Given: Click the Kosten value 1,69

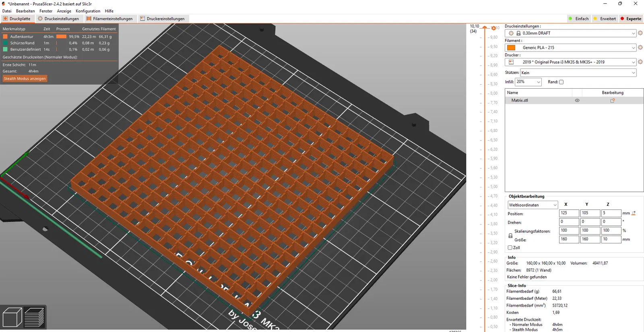Looking at the screenshot, I should pos(556,313).
